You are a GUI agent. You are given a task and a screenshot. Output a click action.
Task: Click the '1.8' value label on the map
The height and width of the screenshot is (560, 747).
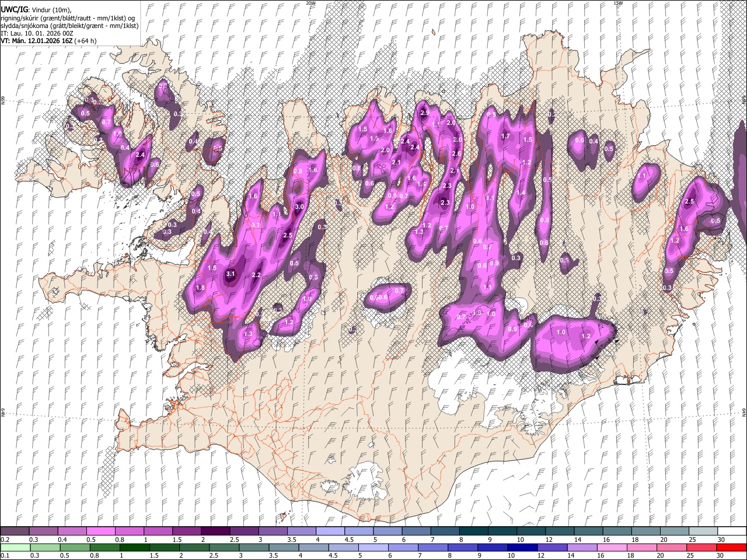(x=200, y=288)
